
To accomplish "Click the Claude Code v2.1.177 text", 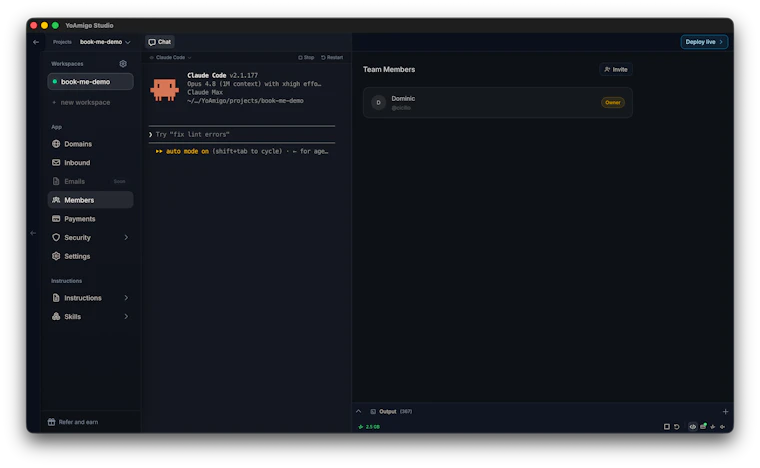I will tap(222, 76).
